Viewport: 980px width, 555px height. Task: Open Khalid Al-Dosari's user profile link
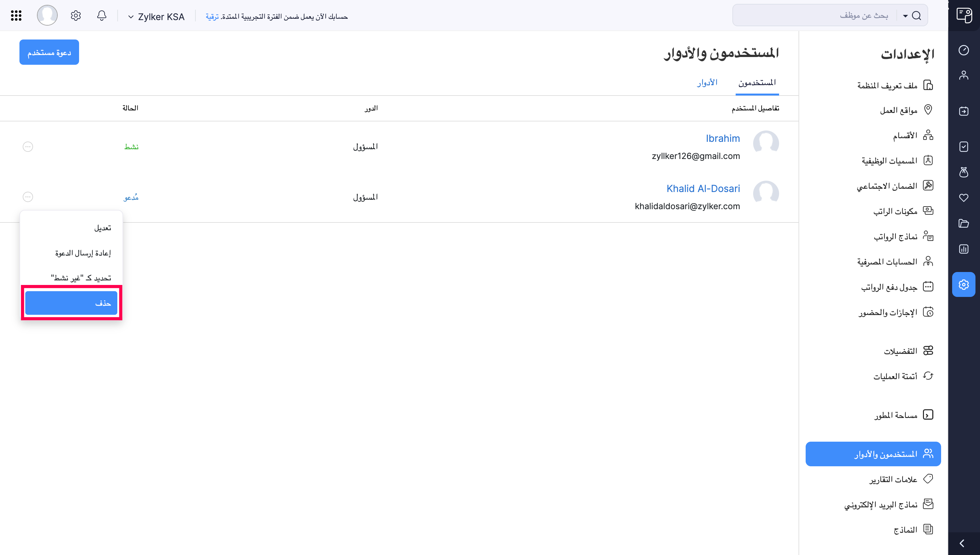coord(703,188)
